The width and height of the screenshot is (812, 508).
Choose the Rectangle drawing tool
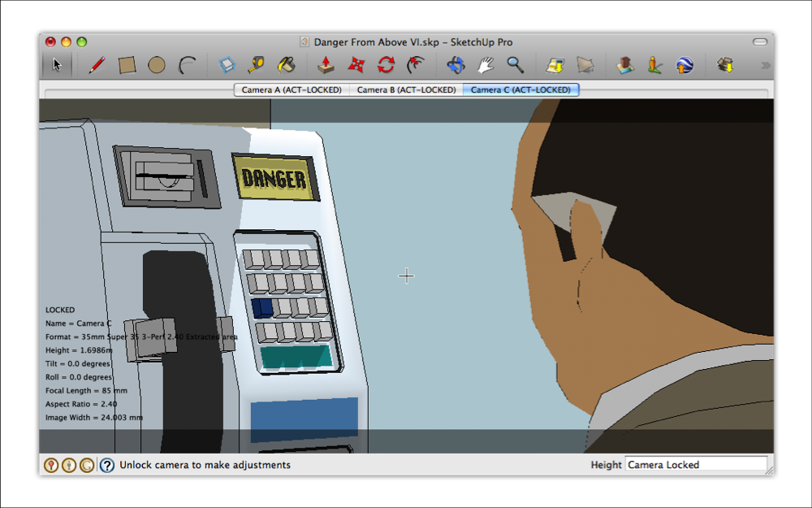click(x=127, y=65)
